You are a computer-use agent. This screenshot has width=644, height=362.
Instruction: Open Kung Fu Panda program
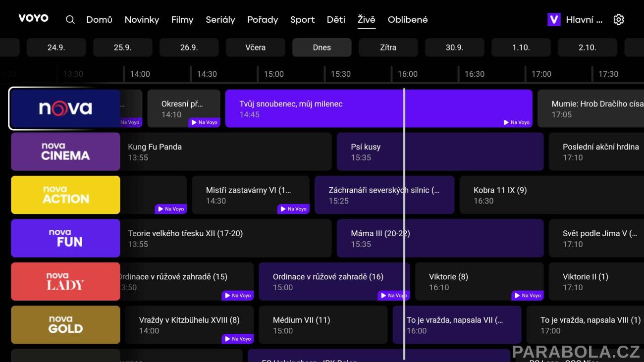click(226, 152)
